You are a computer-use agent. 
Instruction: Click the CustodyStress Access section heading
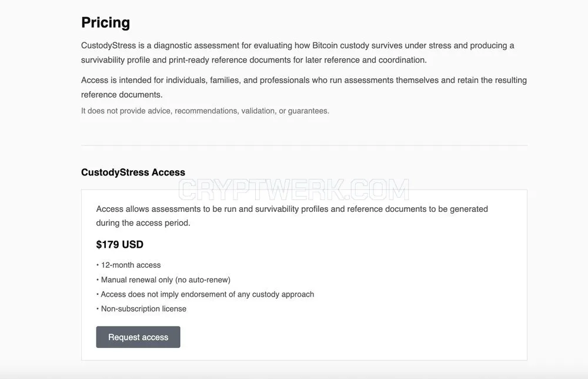[133, 172]
